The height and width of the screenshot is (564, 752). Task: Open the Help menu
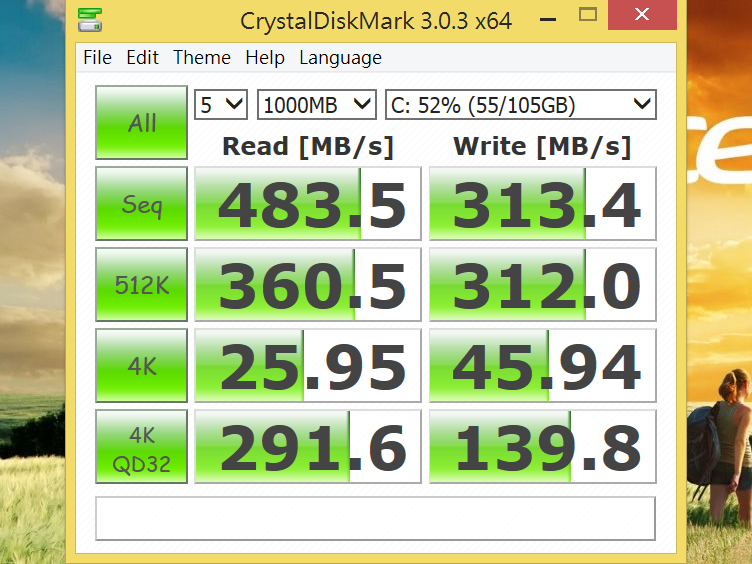[265, 58]
